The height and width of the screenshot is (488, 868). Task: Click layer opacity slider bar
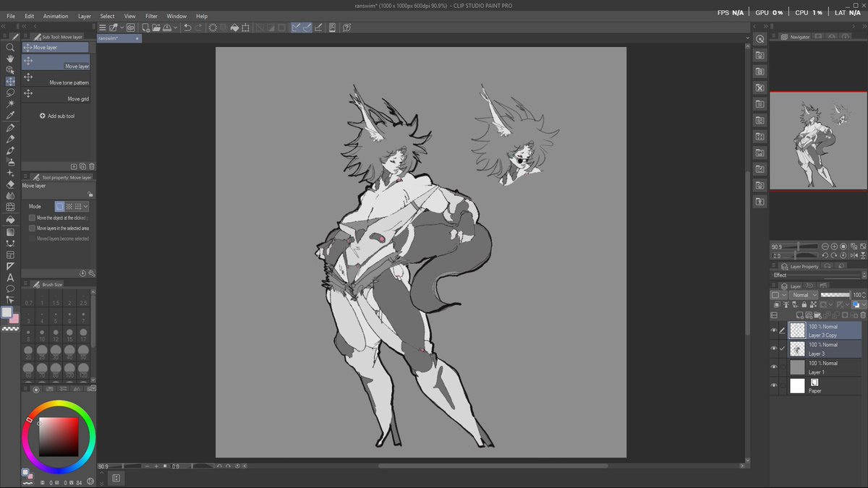835,295
